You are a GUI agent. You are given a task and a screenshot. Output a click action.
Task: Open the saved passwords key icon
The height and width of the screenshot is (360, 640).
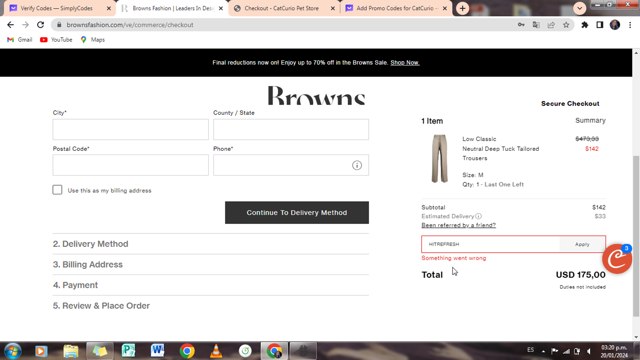pyautogui.click(x=521, y=25)
